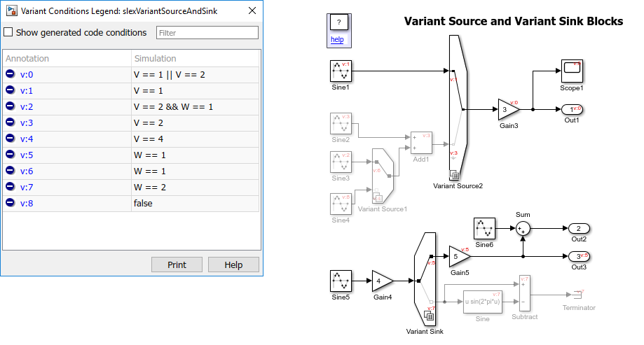Select the Variant Source2 block
Viewport: 644px width, 345px height.
pos(458,108)
